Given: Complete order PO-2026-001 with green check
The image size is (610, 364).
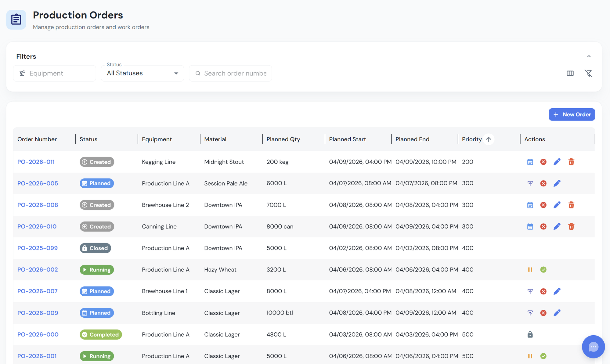Looking at the screenshot, I should tap(543, 356).
